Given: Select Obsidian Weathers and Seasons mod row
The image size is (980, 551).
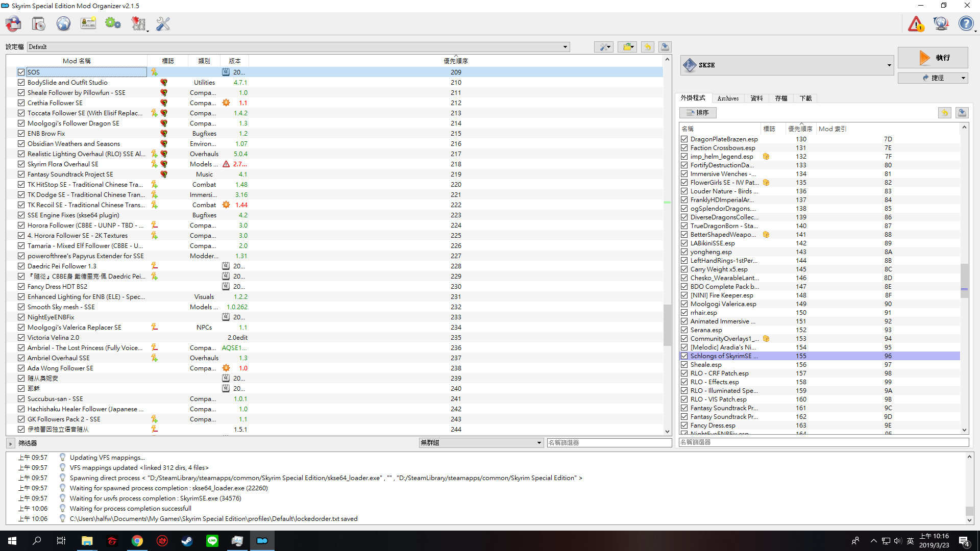Looking at the screenshot, I should (334, 144).
